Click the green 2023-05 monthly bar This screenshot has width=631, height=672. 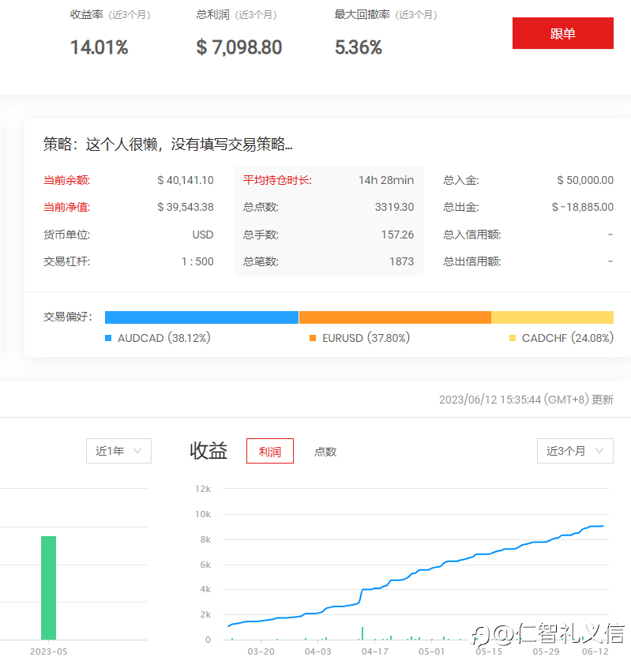[x=48, y=588]
